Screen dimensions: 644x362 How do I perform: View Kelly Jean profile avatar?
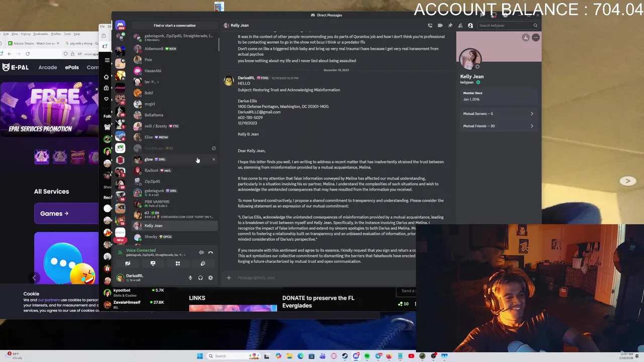470,60
